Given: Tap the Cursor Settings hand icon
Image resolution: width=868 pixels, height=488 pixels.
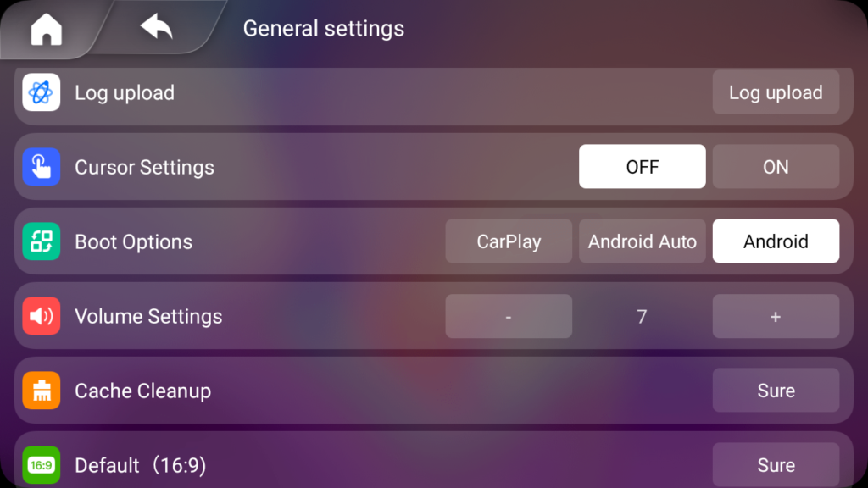Looking at the screenshot, I should click(42, 167).
